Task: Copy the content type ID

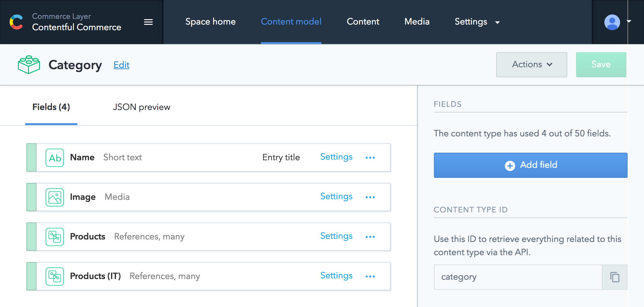Action: tap(614, 277)
